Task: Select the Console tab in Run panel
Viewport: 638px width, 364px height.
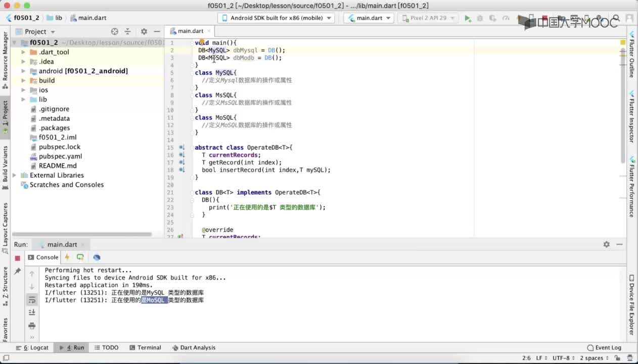Action: pyautogui.click(x=43, y=257)
